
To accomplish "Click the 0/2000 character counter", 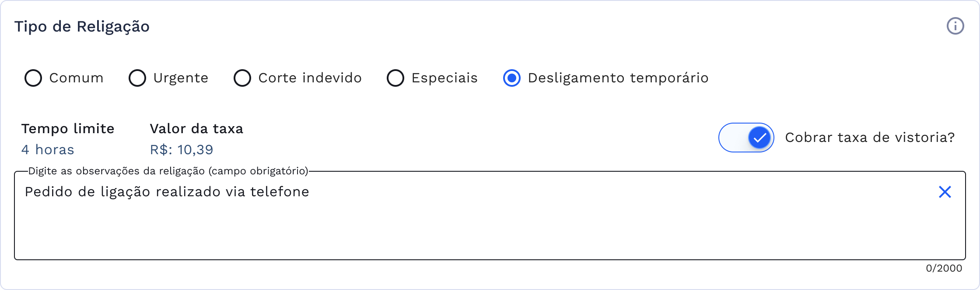I will [944, 269].
